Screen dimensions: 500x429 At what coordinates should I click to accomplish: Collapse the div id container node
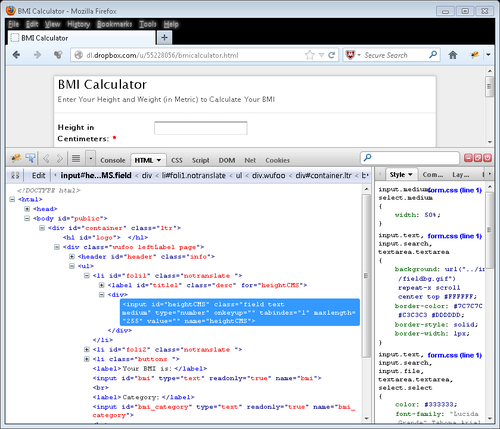(42, 228)
